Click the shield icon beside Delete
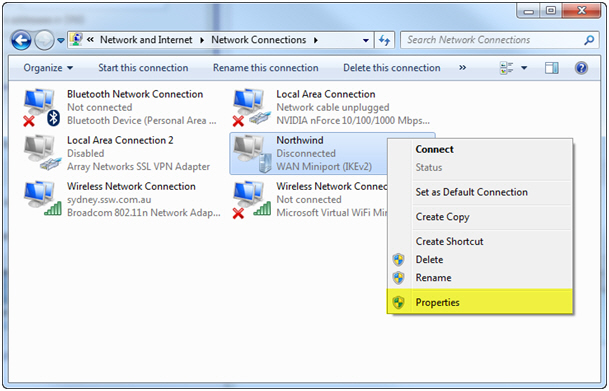 point(398,260)
